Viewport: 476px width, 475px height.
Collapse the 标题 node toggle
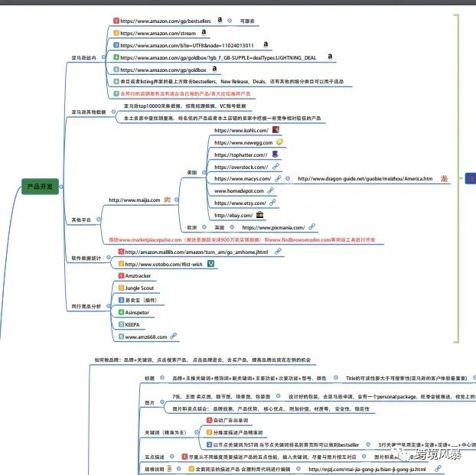tap(162, 378)
